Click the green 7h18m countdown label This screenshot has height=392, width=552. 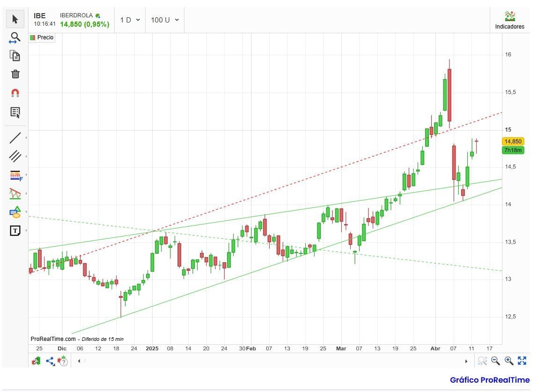pyautogui.click(x=513, y=150)
